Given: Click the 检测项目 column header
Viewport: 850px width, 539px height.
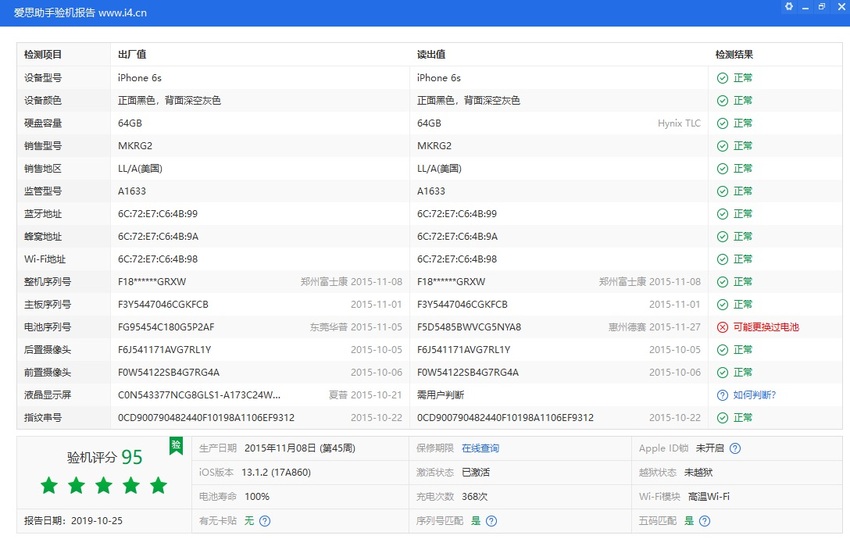Looking at the screenshot, I should point(43,55).
